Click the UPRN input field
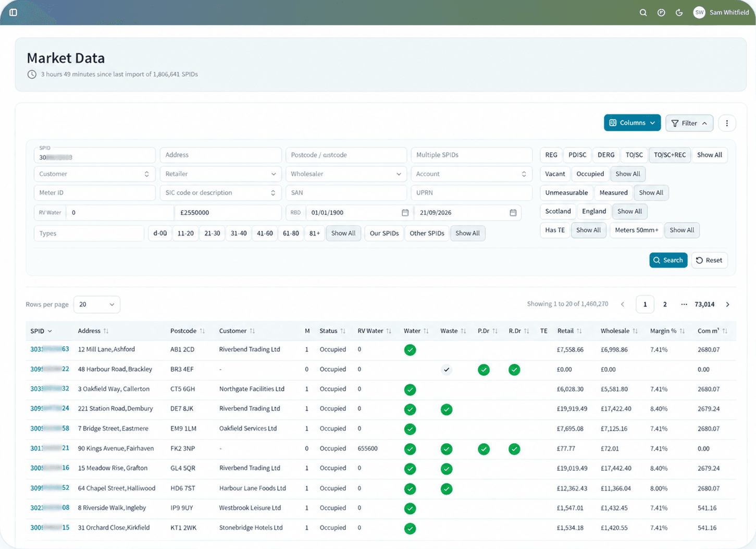 472,193
